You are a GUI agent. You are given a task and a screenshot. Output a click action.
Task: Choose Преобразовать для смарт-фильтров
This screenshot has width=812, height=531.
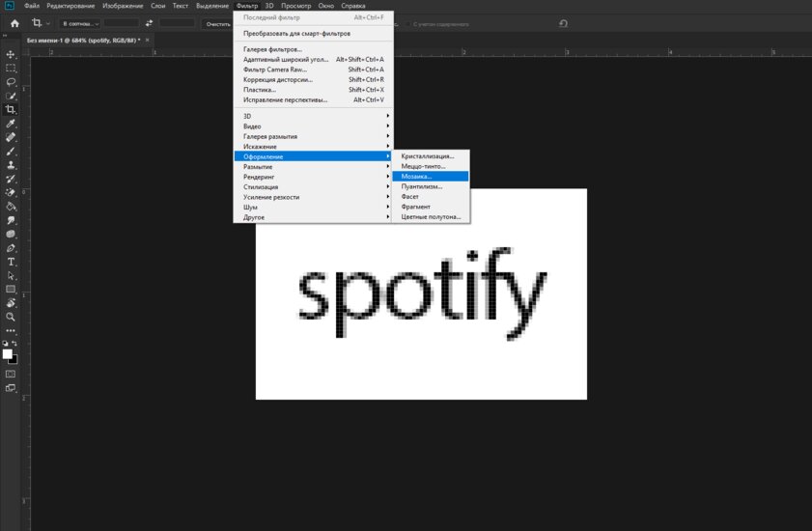point(313,33)
